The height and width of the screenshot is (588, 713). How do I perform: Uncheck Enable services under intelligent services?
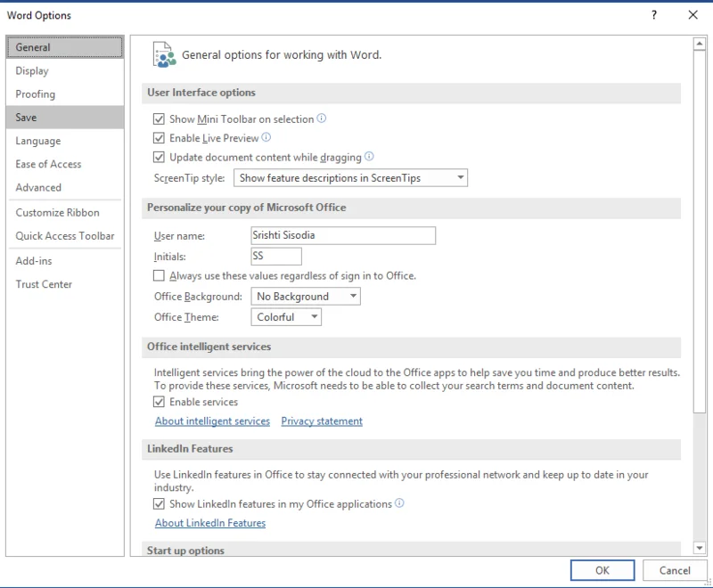click(159, 402)
